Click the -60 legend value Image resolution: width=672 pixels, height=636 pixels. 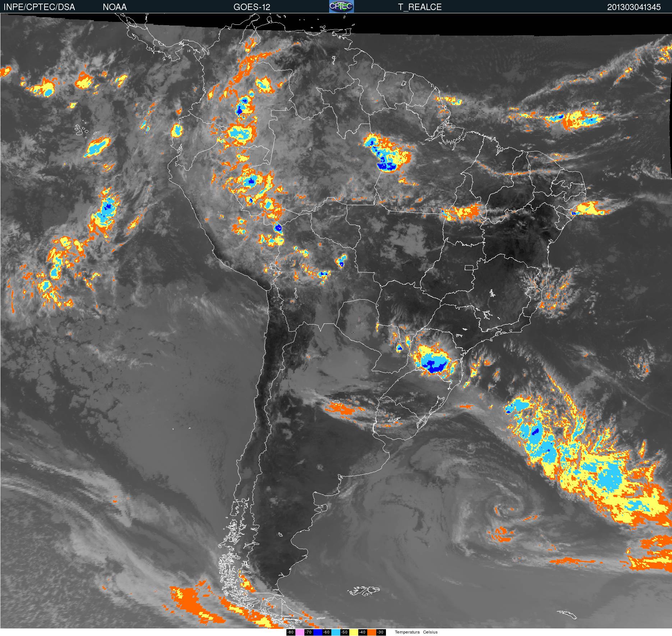327,632
